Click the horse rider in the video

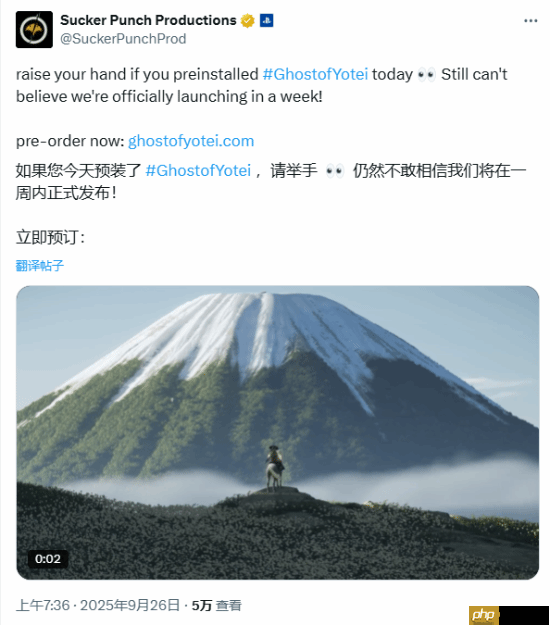click(x=275, y=468)
